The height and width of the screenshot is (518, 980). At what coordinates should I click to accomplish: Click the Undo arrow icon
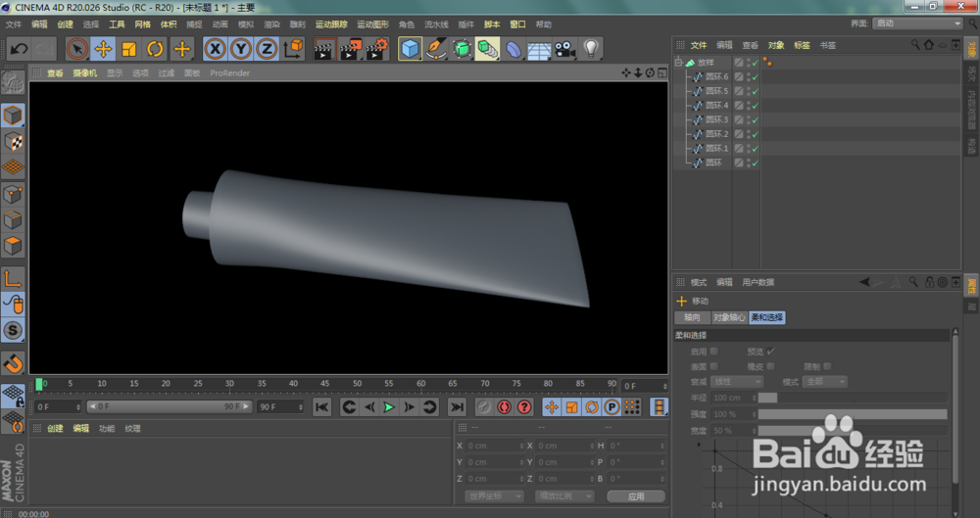[20, 49]
